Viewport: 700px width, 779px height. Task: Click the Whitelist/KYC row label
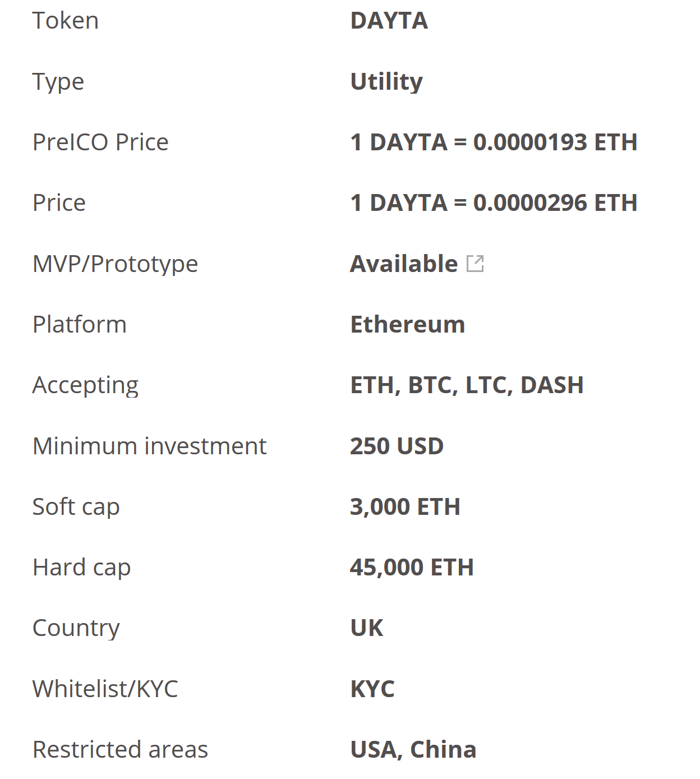coord(105,689)
